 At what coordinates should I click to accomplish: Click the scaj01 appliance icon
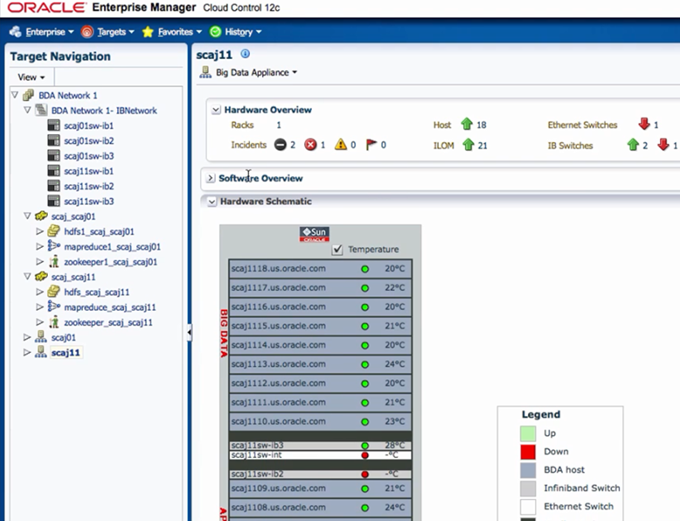41,337
